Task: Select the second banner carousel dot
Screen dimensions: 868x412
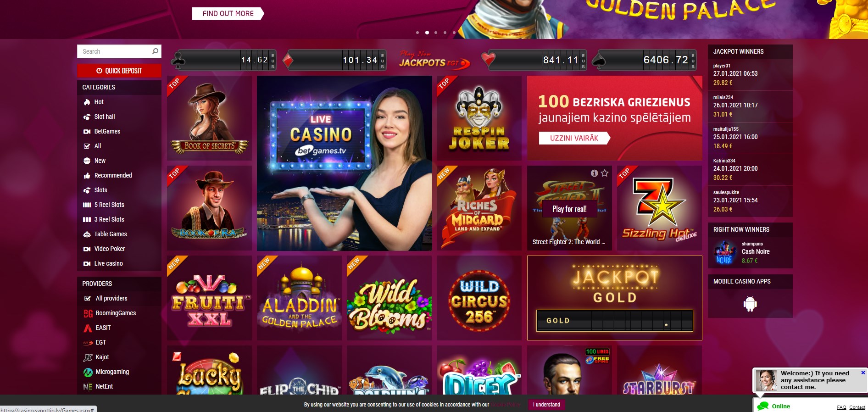Action: pos(427,33)
